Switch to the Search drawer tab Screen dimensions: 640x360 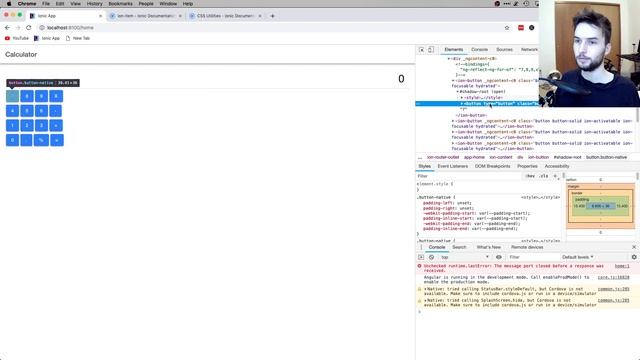pos(459,247)
